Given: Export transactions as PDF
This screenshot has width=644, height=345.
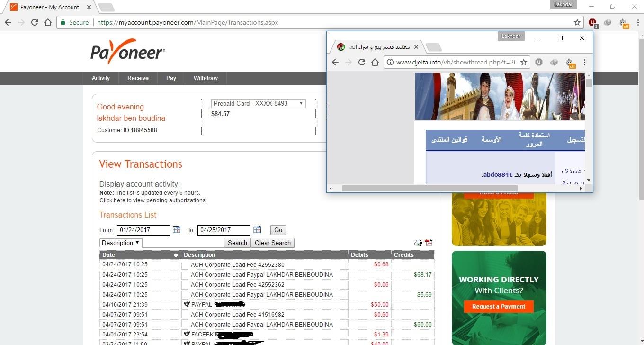Looking at the screenshot, I should (429, 243).
